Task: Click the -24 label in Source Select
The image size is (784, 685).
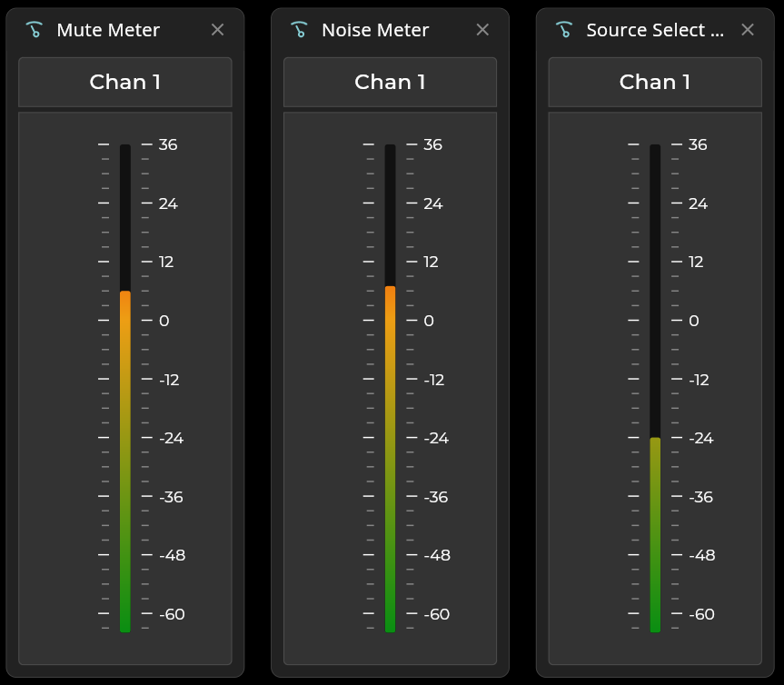Action: [x=700, y=438]
